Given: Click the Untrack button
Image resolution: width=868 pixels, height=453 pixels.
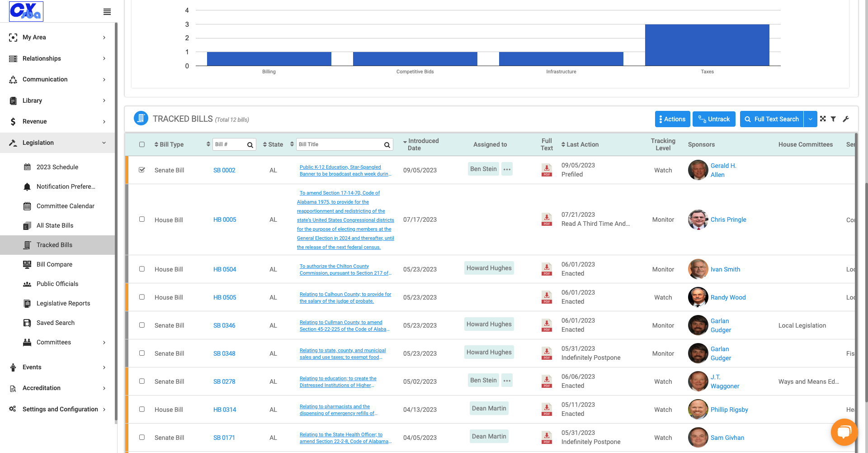Looking at the screenshot, I should click(714, 119).
